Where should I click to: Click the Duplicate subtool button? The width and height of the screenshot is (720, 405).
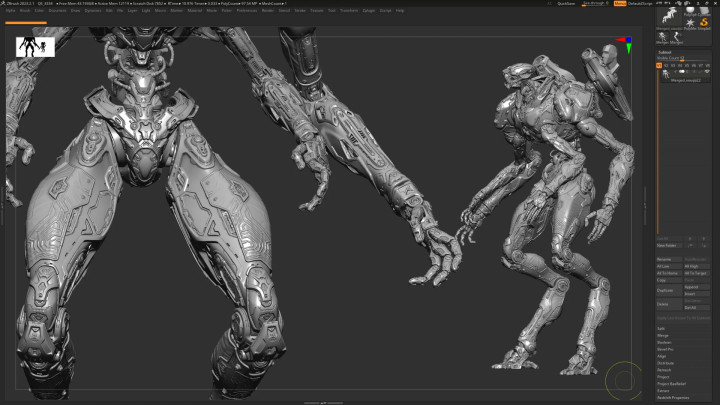(x=665, y=290)
